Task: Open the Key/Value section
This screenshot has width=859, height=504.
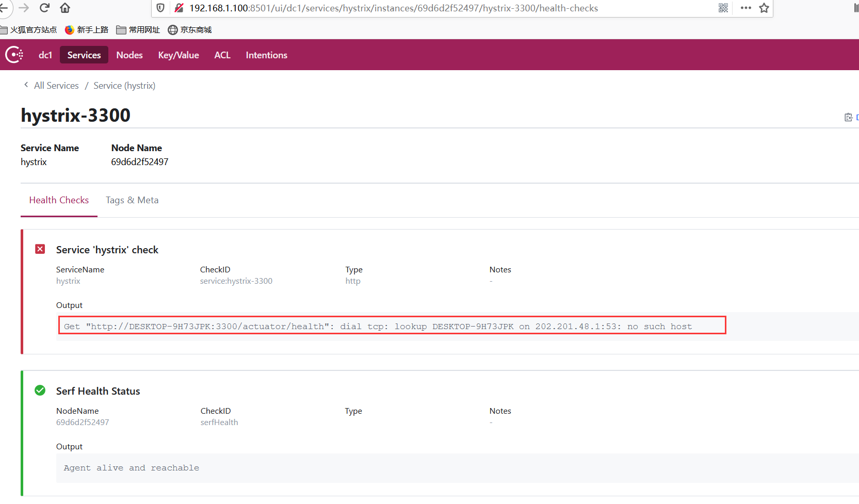Action: pyautogui.click(x=178, y=55)
